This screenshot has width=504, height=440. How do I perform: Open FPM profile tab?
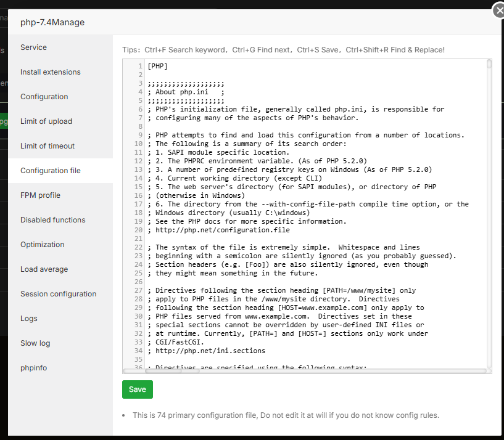(x=40, y=195)
